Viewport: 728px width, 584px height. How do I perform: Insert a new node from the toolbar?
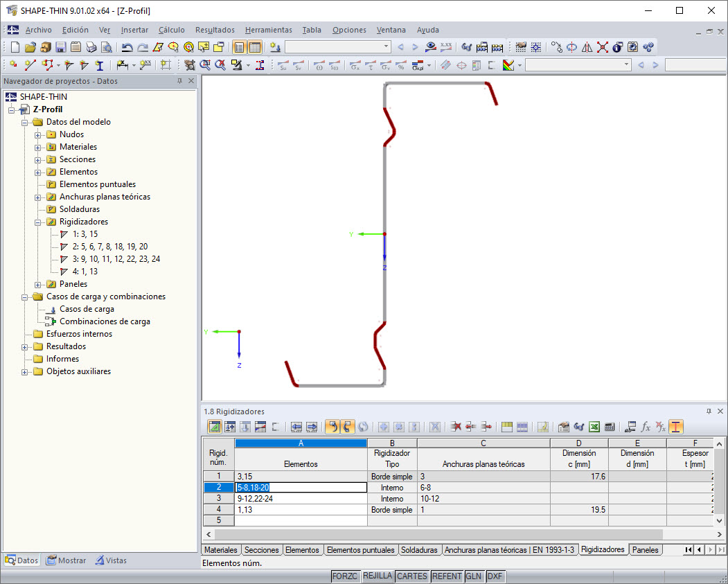[13, 65]
